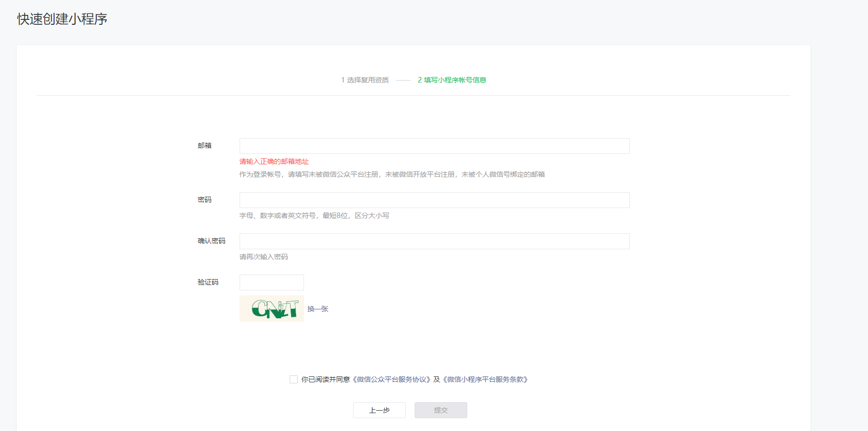Click the 确认密码 confirm password field
The width and height of the screenshot is (868, 431).
pos(434,241)
